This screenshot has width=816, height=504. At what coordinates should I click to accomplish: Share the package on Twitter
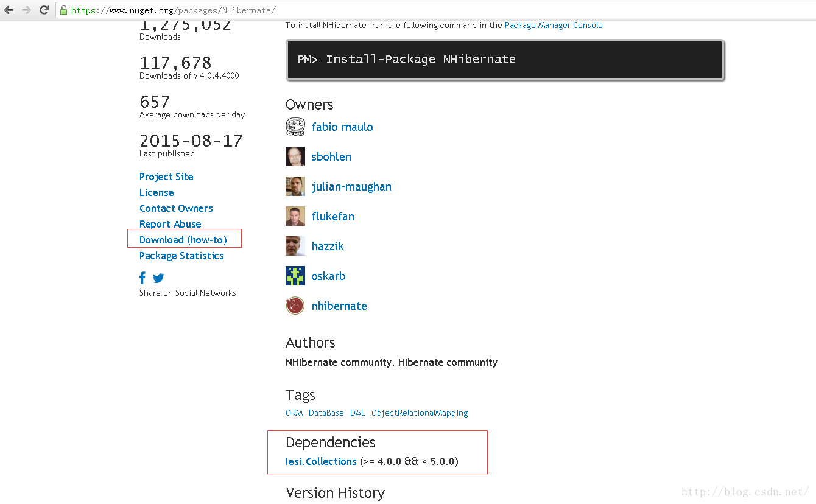click(158, 278)
